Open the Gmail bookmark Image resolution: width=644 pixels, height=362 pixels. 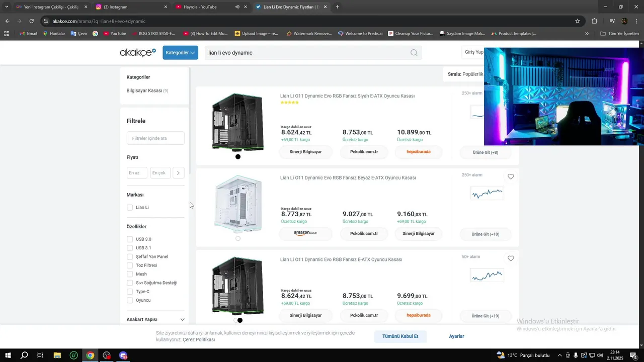(28, 34)
